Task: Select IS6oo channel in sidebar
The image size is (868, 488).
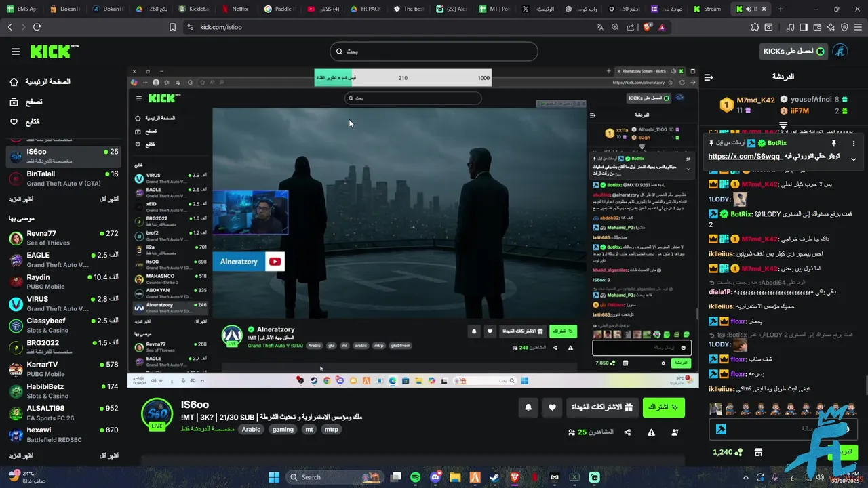Action: 64,157
